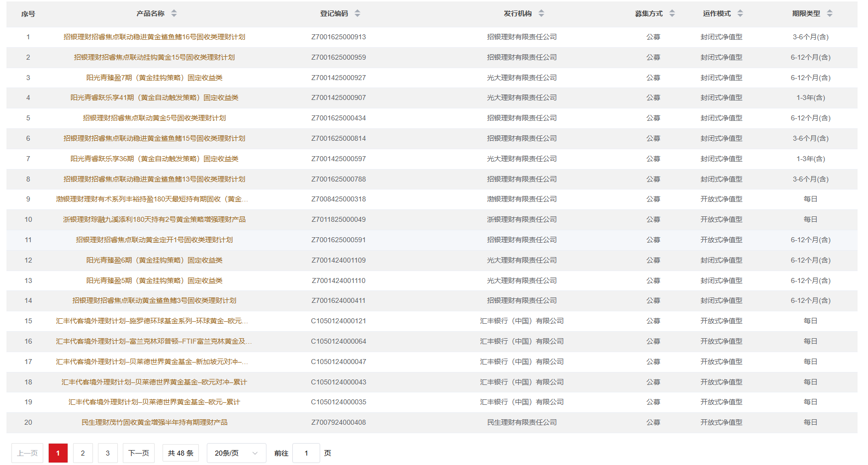Image resolution: width=868 pixels, height=465 pixels.
Task: Click the 登记编码 sort arrows
Action: [x=357, y=13]
